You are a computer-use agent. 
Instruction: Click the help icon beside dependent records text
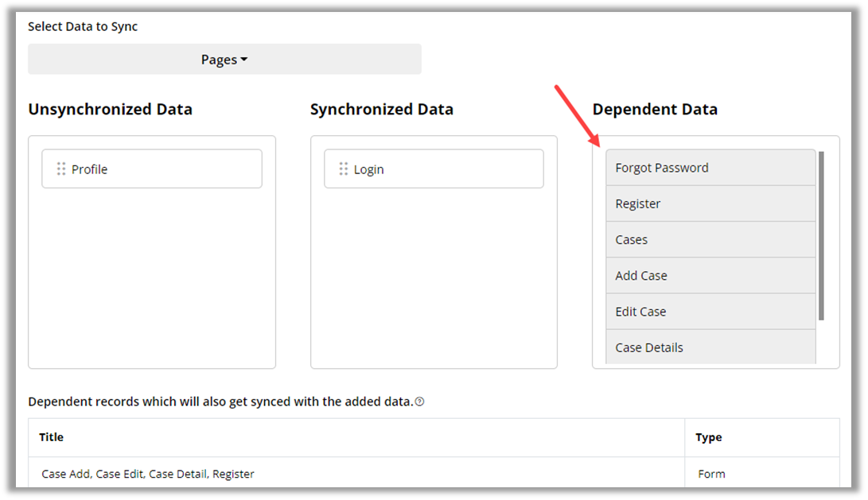pos(419,402)
